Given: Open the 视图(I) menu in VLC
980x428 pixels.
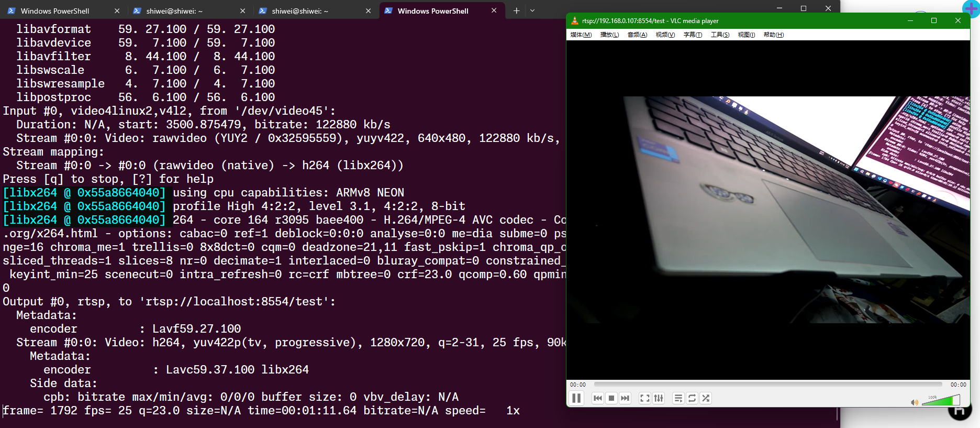Looking at the screenshot, I should coord(747,35).
